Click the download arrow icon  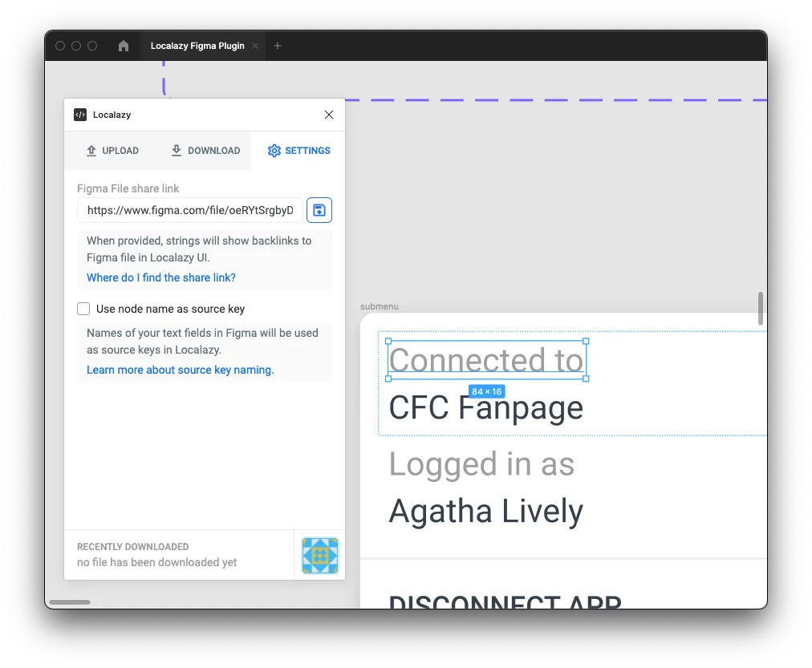[x=177, y=151]
